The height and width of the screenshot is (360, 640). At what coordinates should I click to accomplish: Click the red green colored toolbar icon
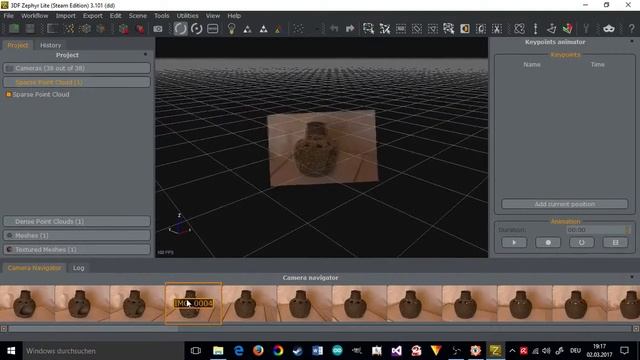567,29
